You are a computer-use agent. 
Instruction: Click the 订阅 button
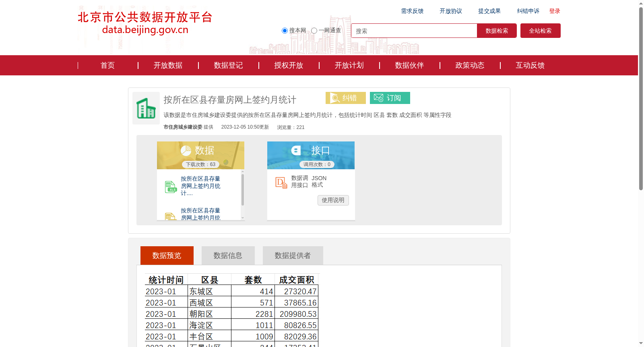pos(390,98)
